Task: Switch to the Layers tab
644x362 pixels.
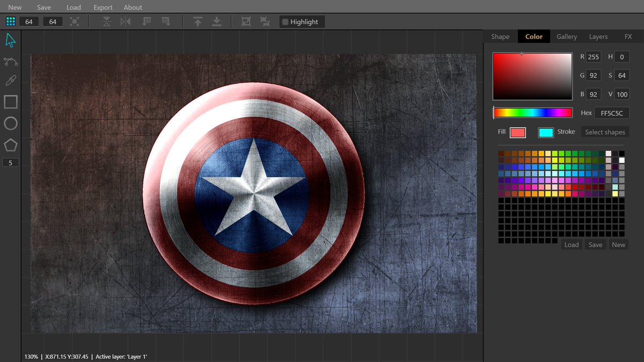Action: click(x=598, y=36)
